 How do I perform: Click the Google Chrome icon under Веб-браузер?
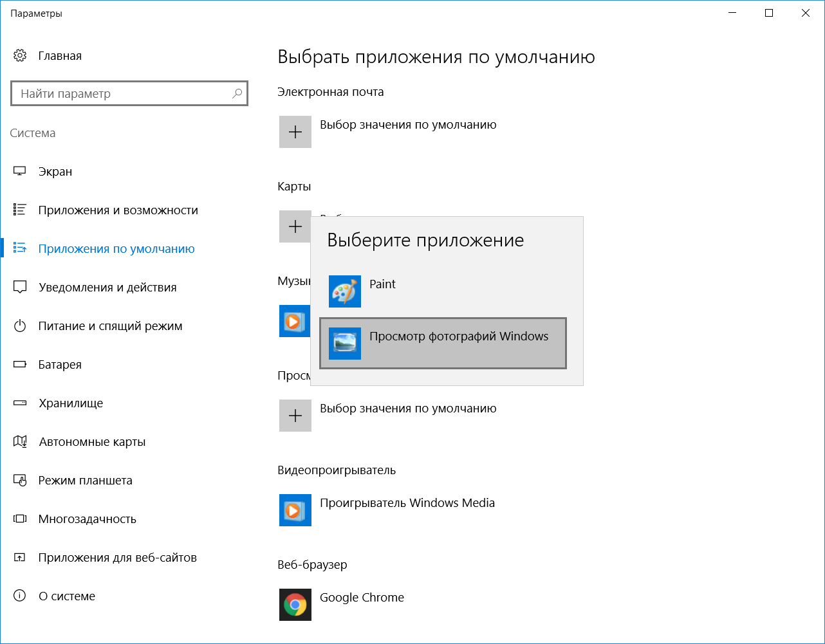click(295, 605)
